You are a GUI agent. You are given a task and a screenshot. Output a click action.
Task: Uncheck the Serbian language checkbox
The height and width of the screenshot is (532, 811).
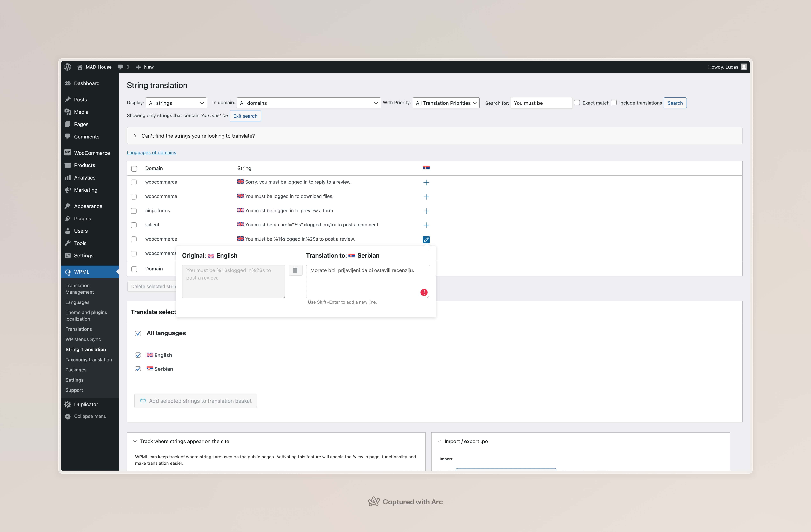coord(138,369)
